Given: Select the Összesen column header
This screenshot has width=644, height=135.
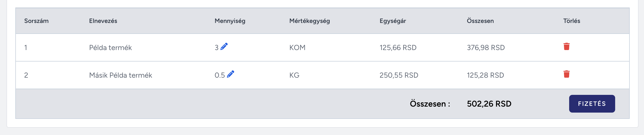Looking at the screenshot, I should click(x=480, y=21).
